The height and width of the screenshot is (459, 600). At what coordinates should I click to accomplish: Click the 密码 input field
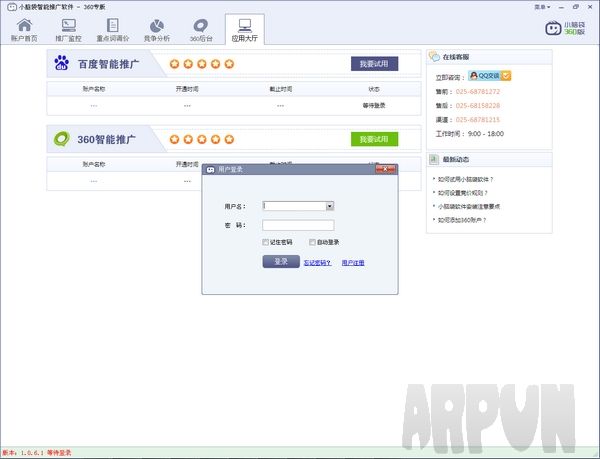(298, 225)
